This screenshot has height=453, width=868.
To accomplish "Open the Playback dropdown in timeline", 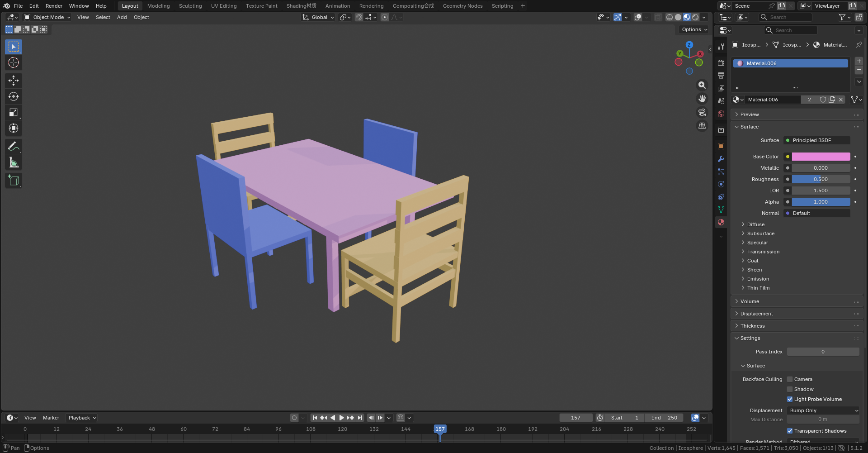I will pyautogui.click(x=82, y=418).
